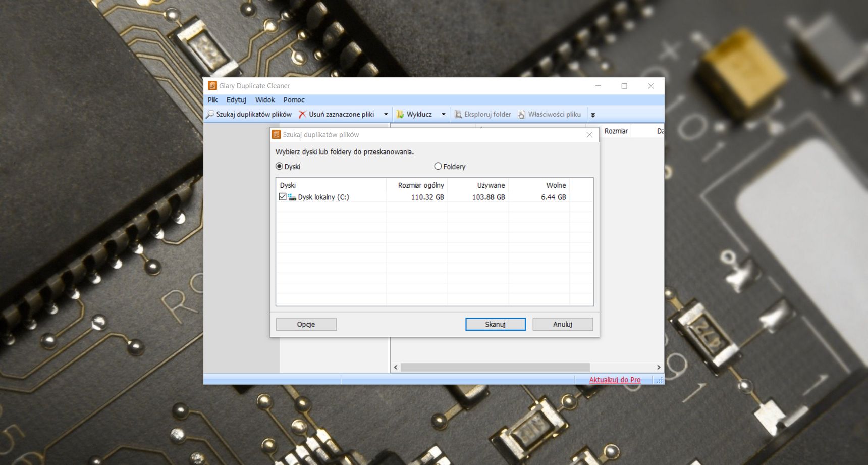Screen dimensions: 868x465
Task: Click the Dysk lokalny (C:) drive icon
Action: [292, 197]
